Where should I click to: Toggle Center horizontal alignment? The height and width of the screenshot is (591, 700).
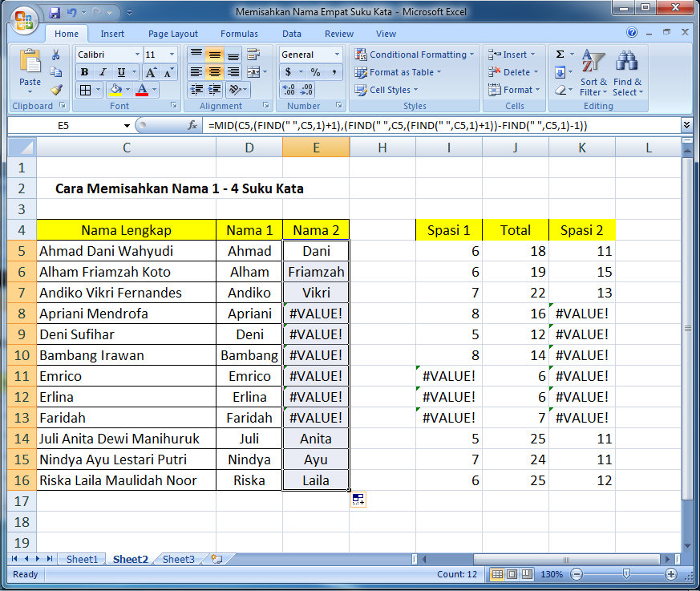215,72
